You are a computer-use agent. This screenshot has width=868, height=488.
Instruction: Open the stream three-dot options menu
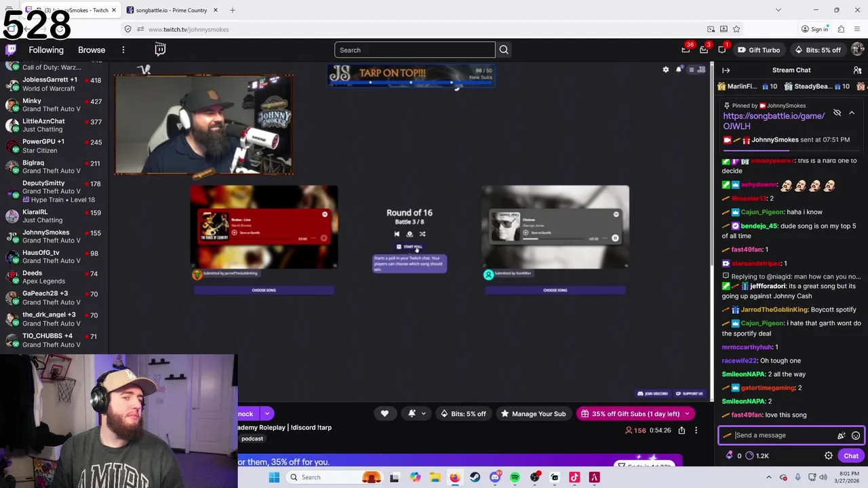(696, 430)
